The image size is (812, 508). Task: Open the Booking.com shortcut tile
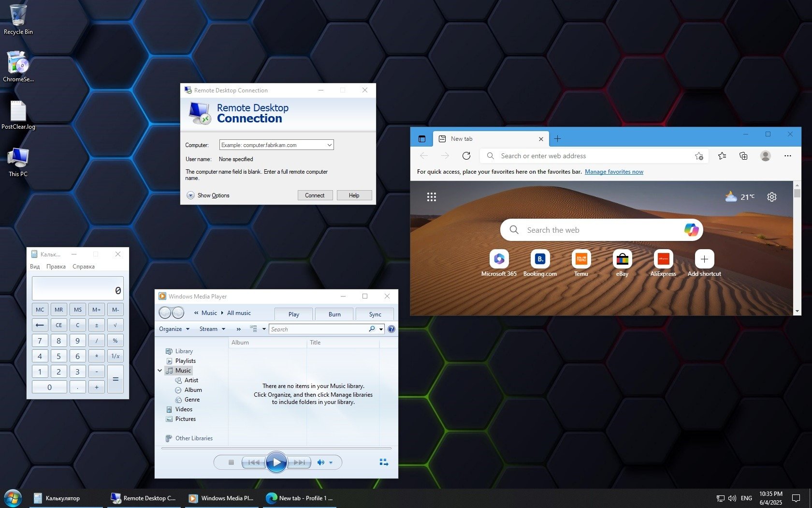540,259
